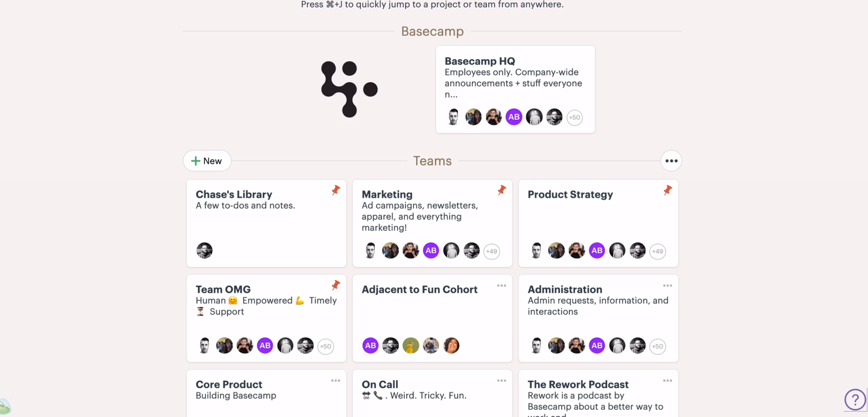Image resolution: width=868 pixels, height=417 pixels.
Task: Create a new team with New button
Action: pyautogui.click(x=207, y=161)
